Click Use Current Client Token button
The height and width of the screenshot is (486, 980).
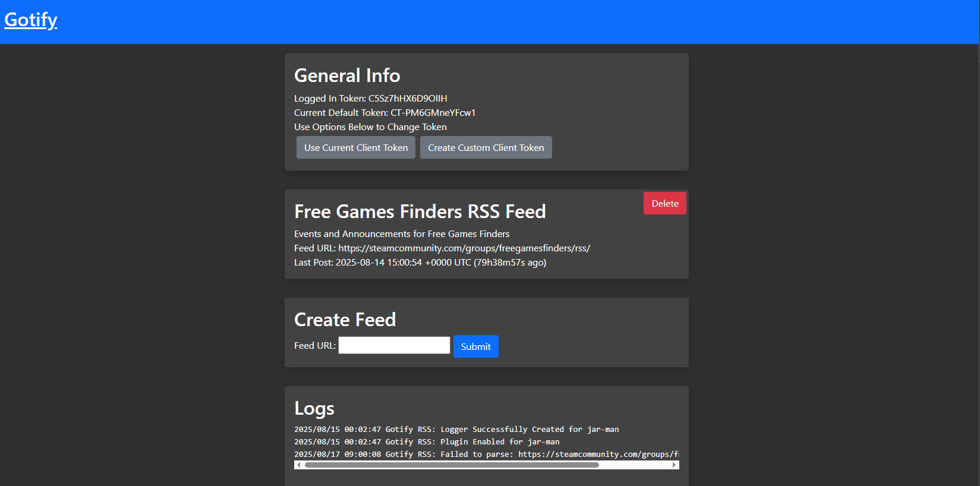[x=356, y=147]
